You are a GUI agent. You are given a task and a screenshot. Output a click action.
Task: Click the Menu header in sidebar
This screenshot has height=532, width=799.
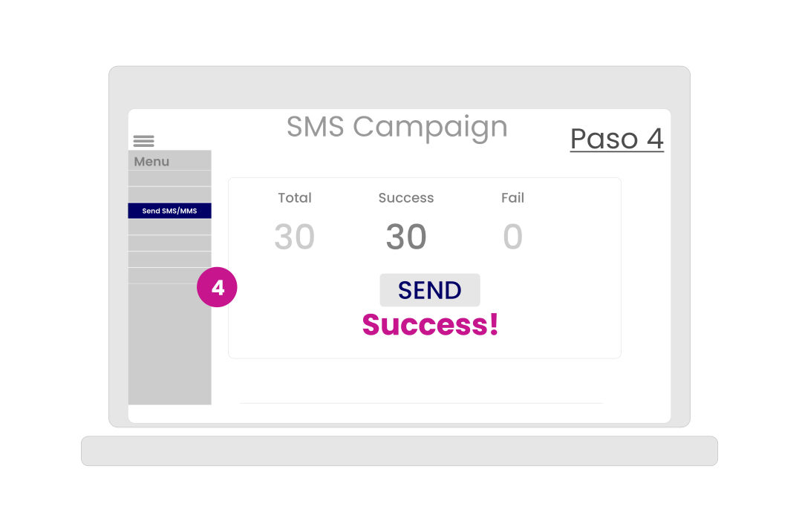tap(170, 160)
